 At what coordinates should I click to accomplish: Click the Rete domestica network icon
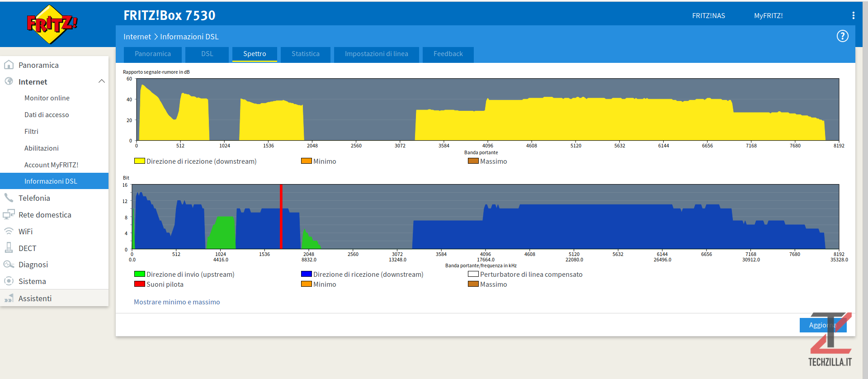[x=9, y=214]
